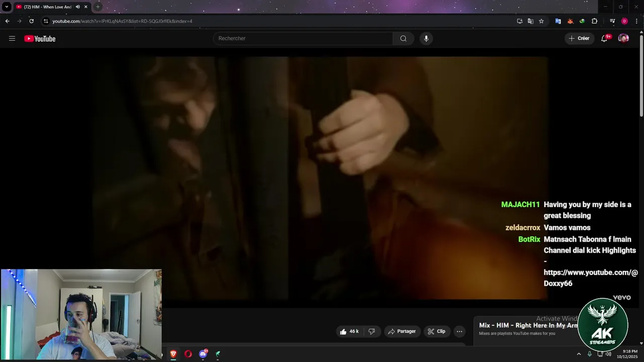Image resolution: width=644 pixels, height=362 pixels.
Task: Open the IDM globe extension icon
Action: (582, 21)
